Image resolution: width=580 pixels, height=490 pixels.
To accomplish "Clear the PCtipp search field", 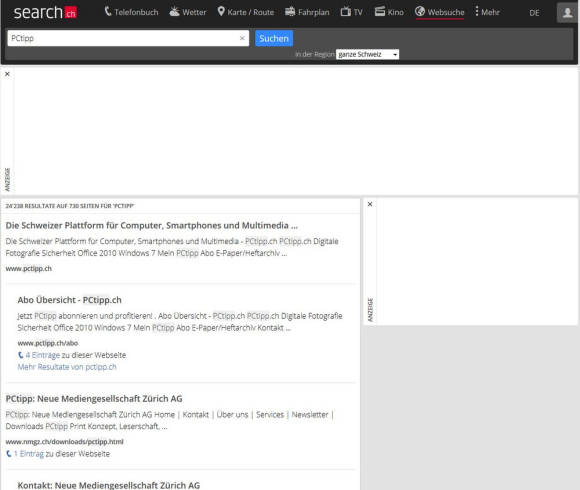I will coord(242,38).
